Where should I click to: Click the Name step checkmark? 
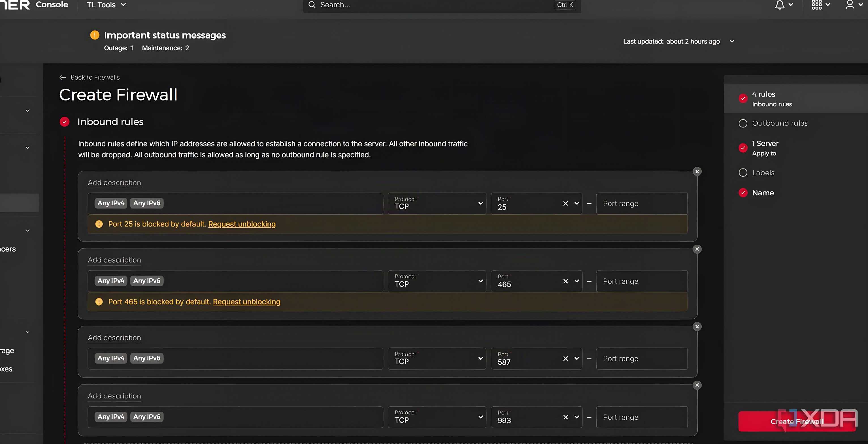click(743, 193)
